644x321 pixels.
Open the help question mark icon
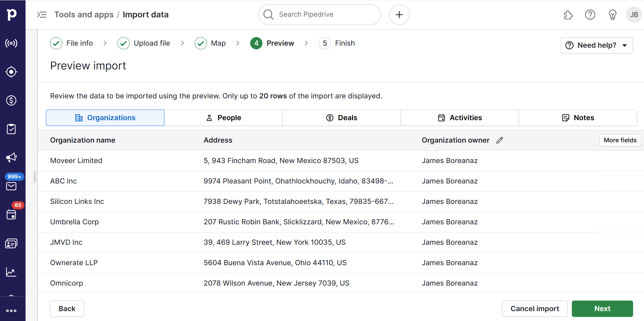pos(590,15)
